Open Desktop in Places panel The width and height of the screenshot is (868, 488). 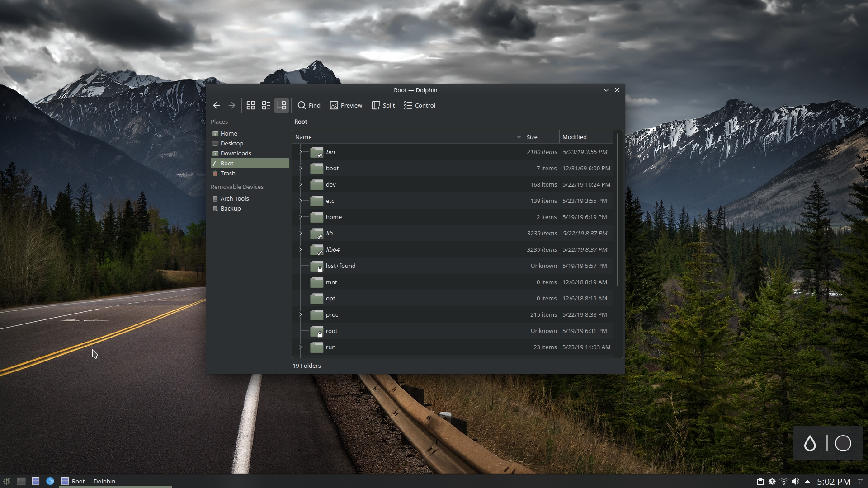pyautogui.click(x=250, y=143)
